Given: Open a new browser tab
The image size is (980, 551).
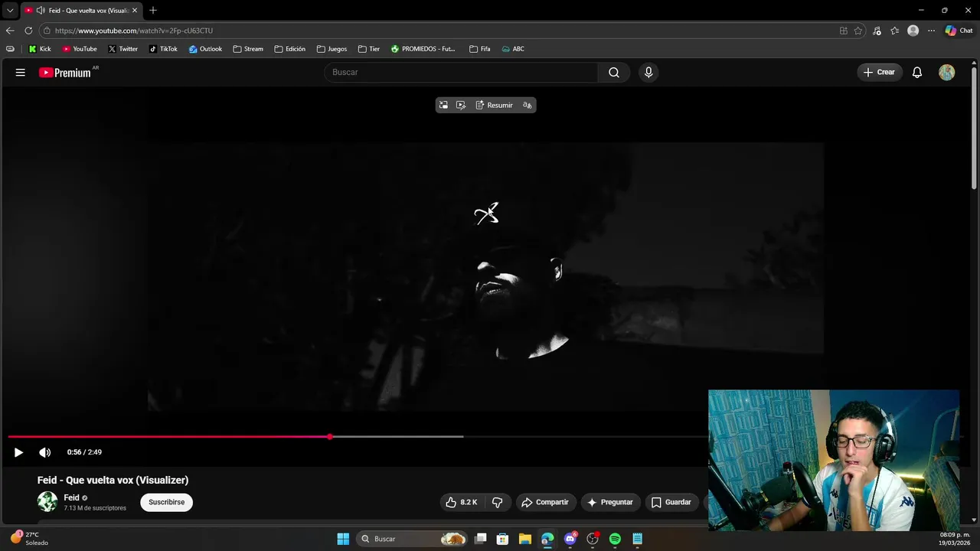Looking at the screenshot, I should tap(153, 10).
